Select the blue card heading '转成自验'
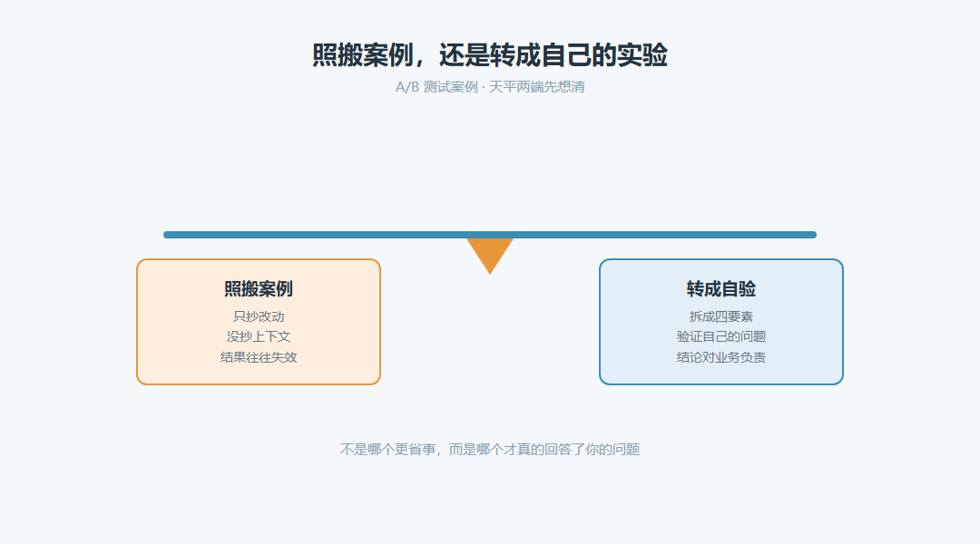Screen dimensions: 980x544 (x=720, y=288)
